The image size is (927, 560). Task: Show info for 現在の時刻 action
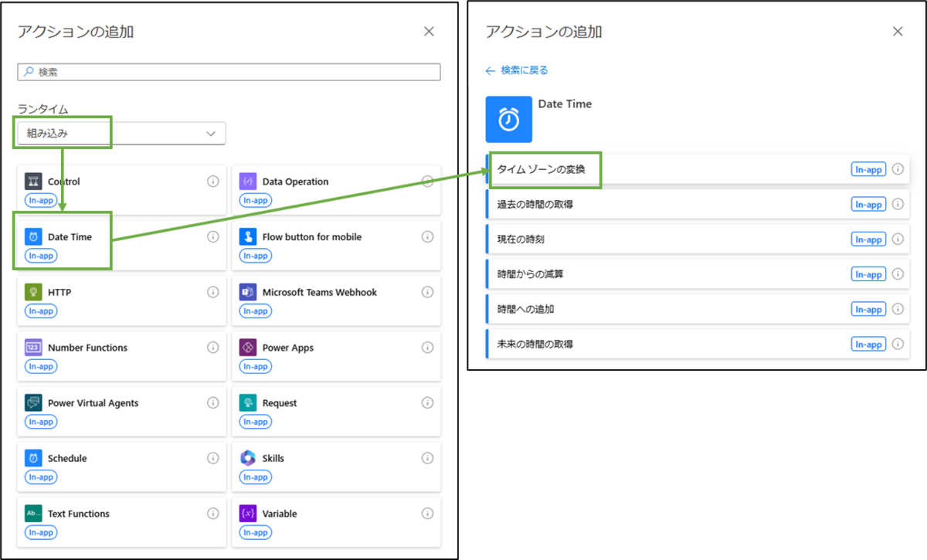(x=898, y=239)
